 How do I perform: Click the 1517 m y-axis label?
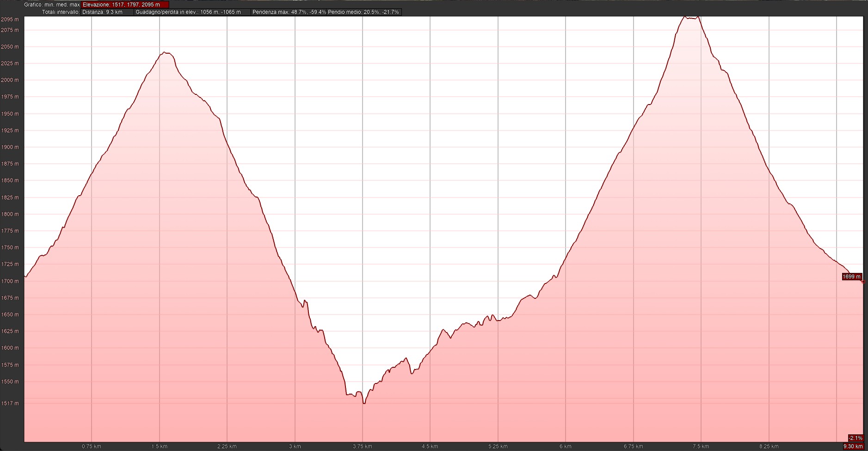point(10,403)
